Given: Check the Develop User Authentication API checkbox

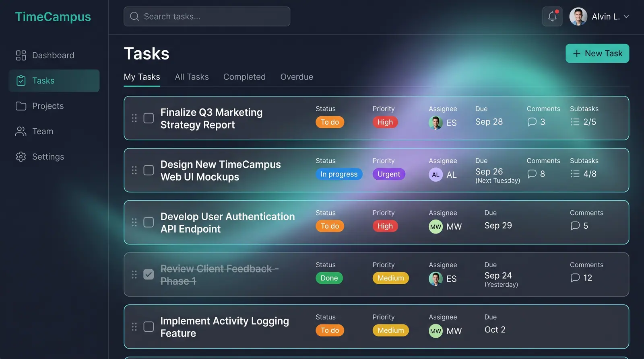Looking at the screenshot, I should point(149,222).
